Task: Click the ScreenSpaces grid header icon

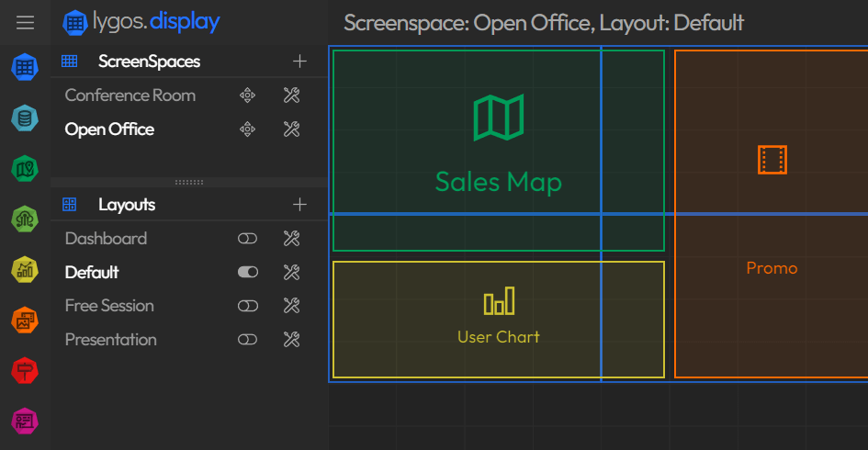Action: tap(69, 61)
